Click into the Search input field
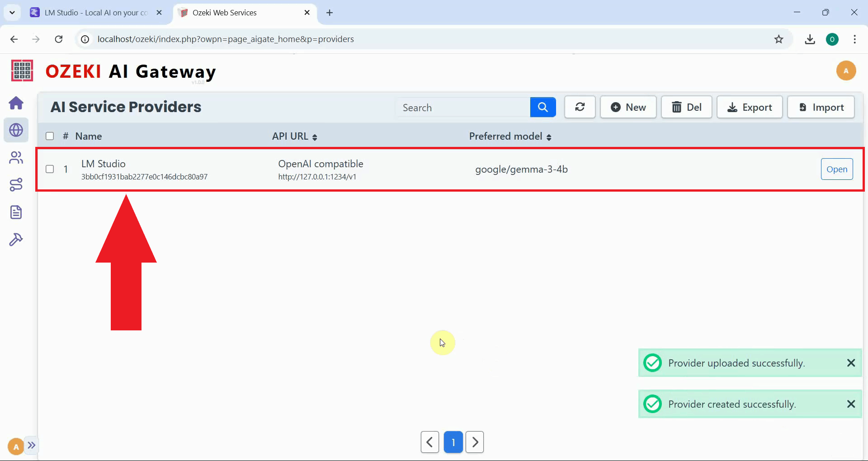The image size is (868, 461). (x=463, y=108)
